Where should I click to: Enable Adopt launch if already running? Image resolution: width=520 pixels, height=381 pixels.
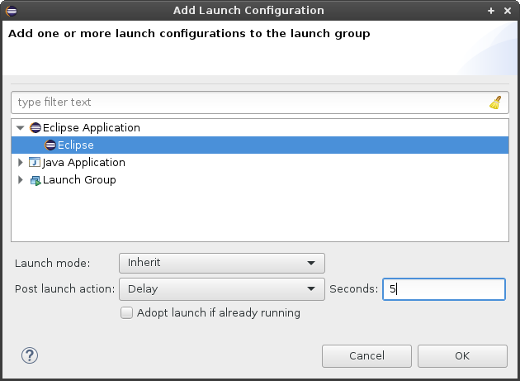pos(126,313)
